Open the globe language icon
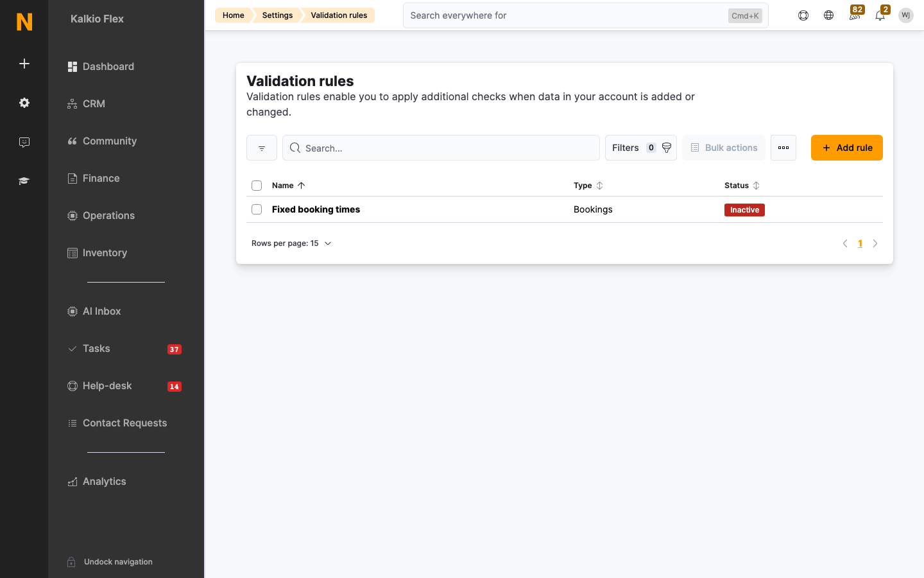 pyautogui.click(x=829, y=15)
